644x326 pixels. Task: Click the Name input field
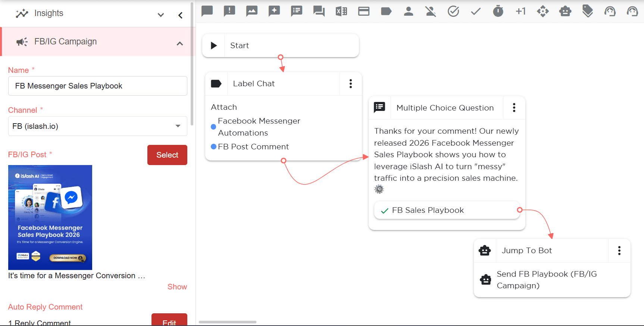tap(98, 86)
